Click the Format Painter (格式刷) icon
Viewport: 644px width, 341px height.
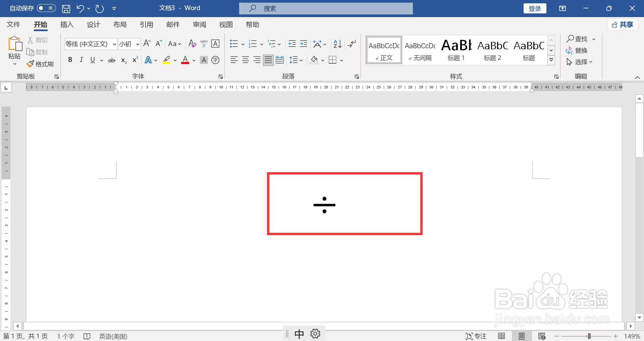[31, 64]
